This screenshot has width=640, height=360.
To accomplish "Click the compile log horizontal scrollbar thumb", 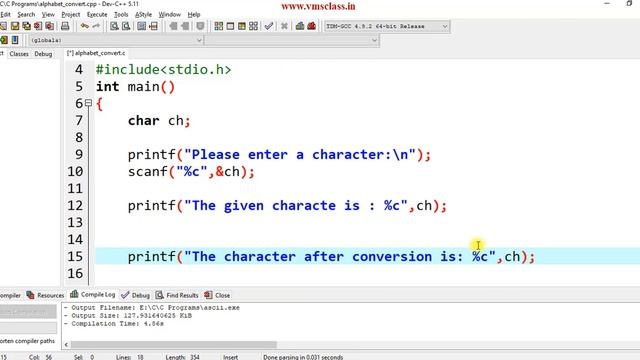I will coord(173,344).
